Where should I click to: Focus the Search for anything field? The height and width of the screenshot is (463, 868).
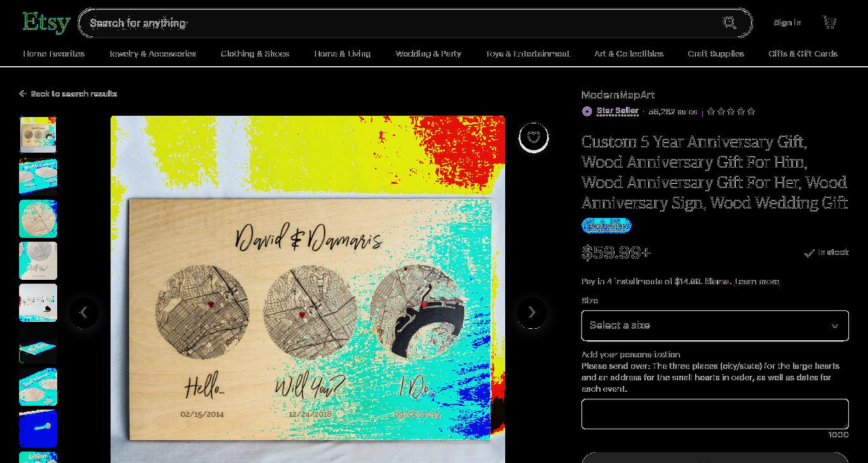(x=400, y=23)
